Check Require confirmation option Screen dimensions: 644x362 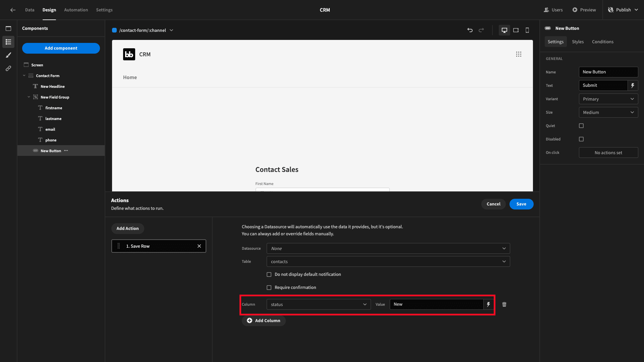click(x=269, y=288)
